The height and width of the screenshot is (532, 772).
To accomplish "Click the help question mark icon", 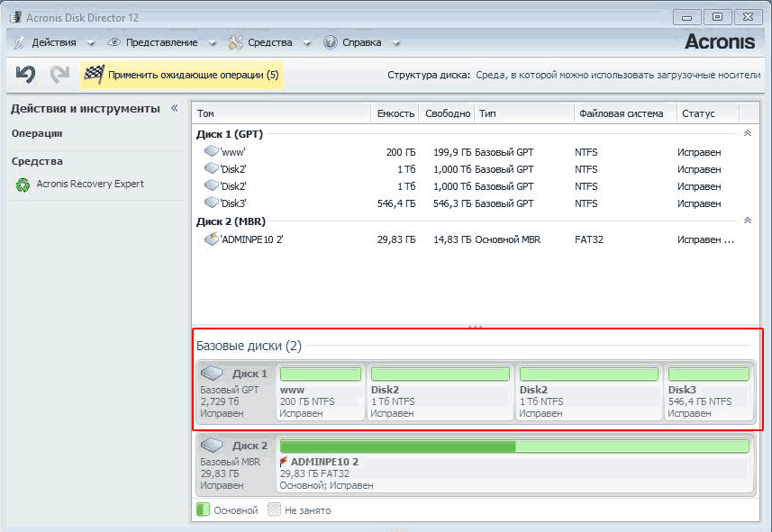I will 331,43.
